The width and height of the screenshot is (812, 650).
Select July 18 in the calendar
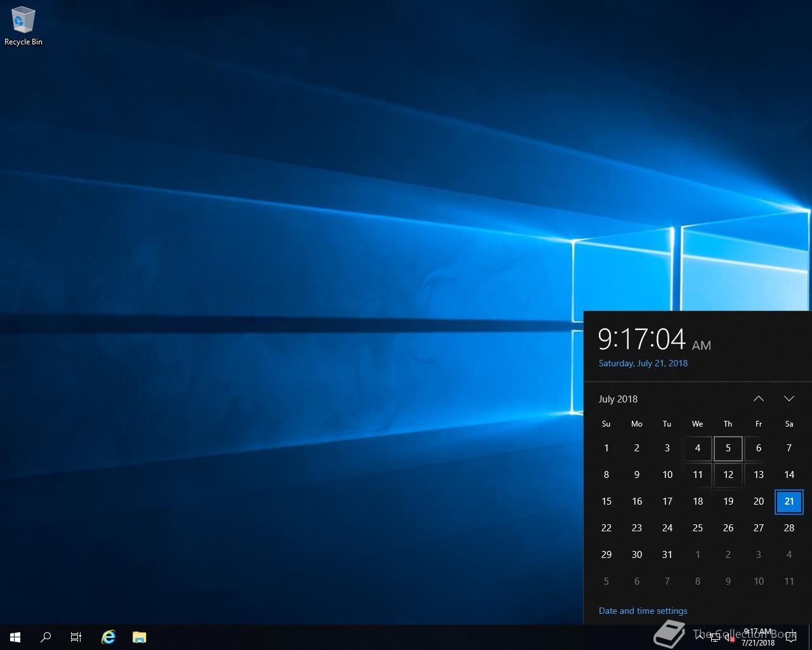[x=698, y=501]
